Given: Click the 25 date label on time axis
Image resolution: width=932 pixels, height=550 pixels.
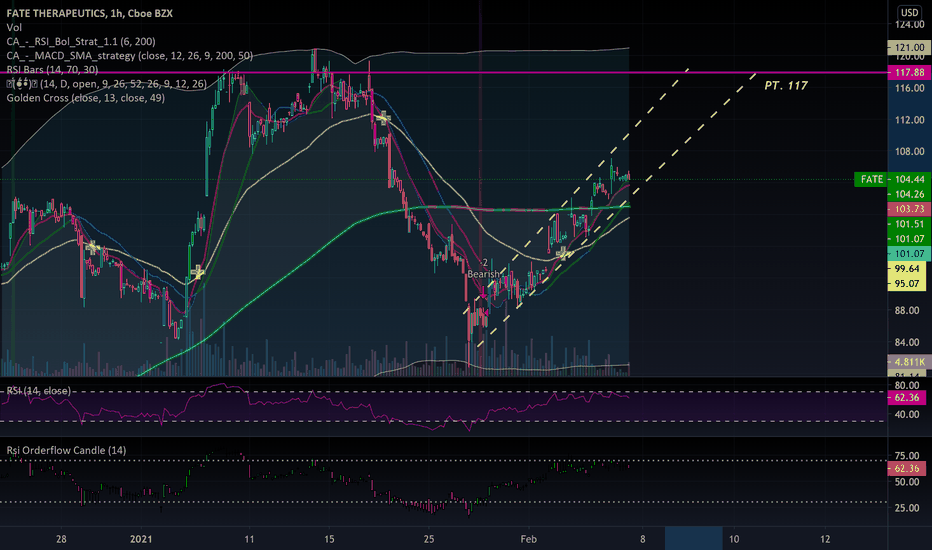Looking at the screenshot, I should (429, 539).
